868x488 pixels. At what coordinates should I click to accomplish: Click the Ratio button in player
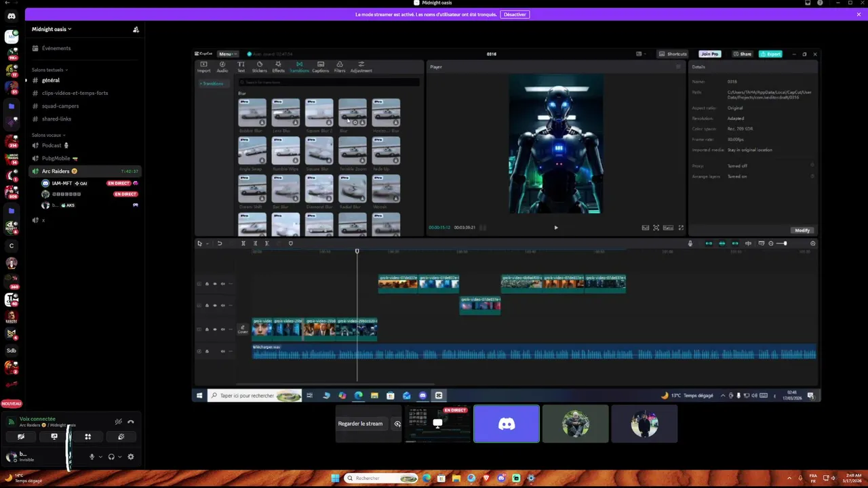668,228
